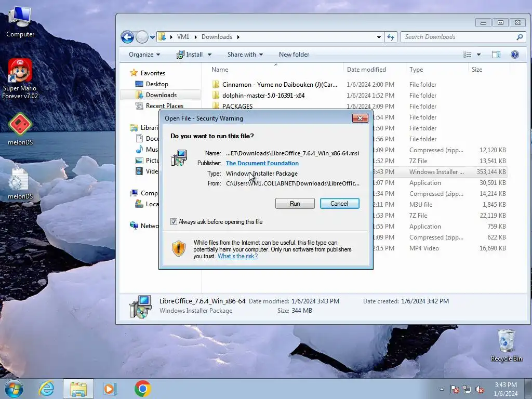The height and width of the screenshot is (399, 532).
Task: Open the red melonDS desktop icon
Action: [20, 129]
